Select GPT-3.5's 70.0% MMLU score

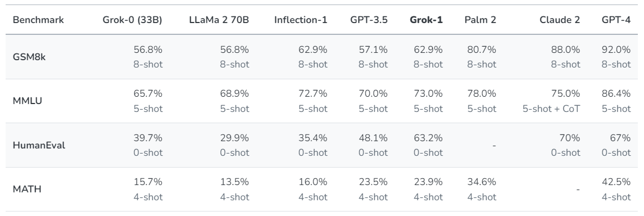pos(373,94)
